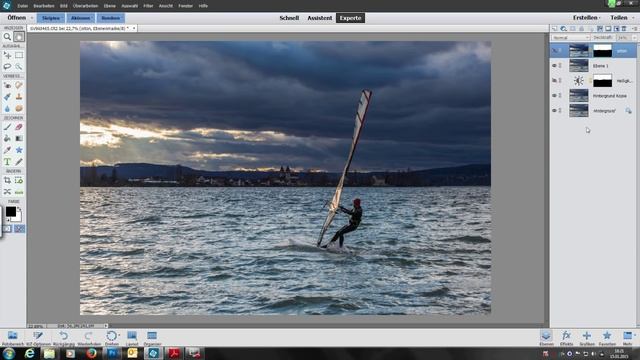
Task: Select the Rectangular Marquee tool
Action: (x=19, y=55)
